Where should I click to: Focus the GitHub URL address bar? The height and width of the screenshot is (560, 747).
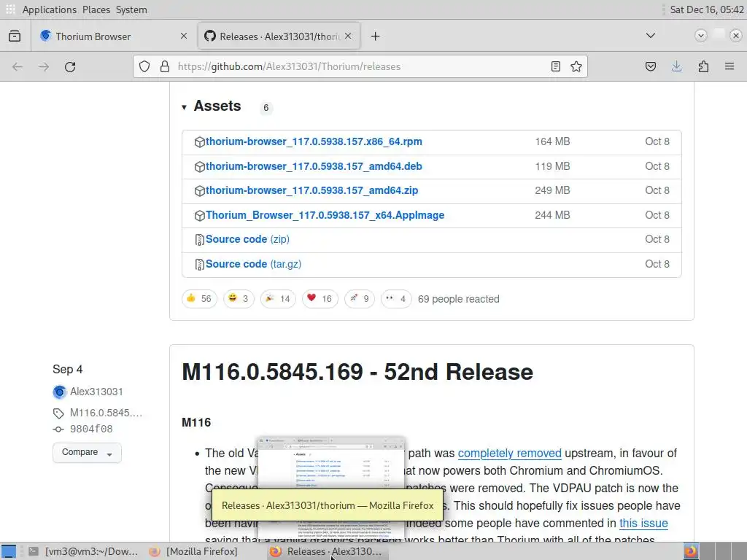pos(360,66)
